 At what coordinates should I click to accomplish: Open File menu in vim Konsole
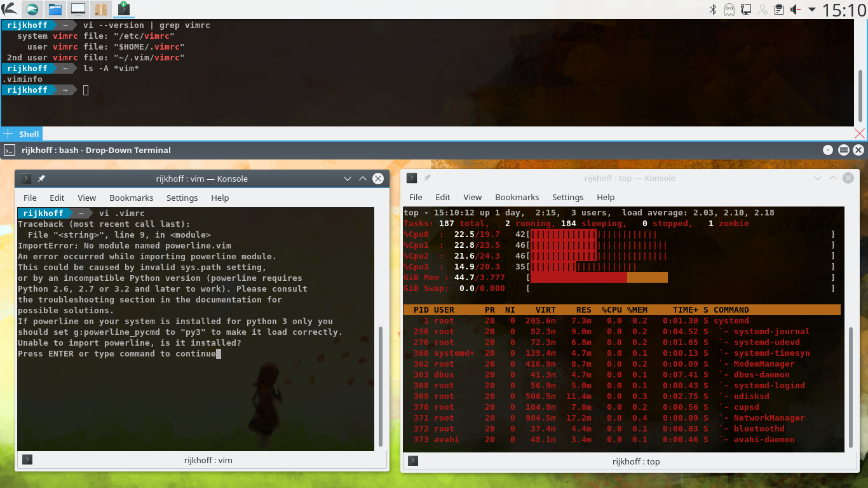30,198
